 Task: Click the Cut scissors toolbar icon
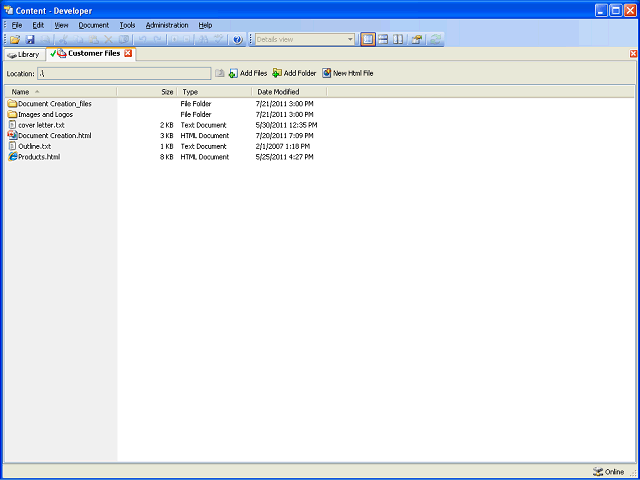click(64, 40)
